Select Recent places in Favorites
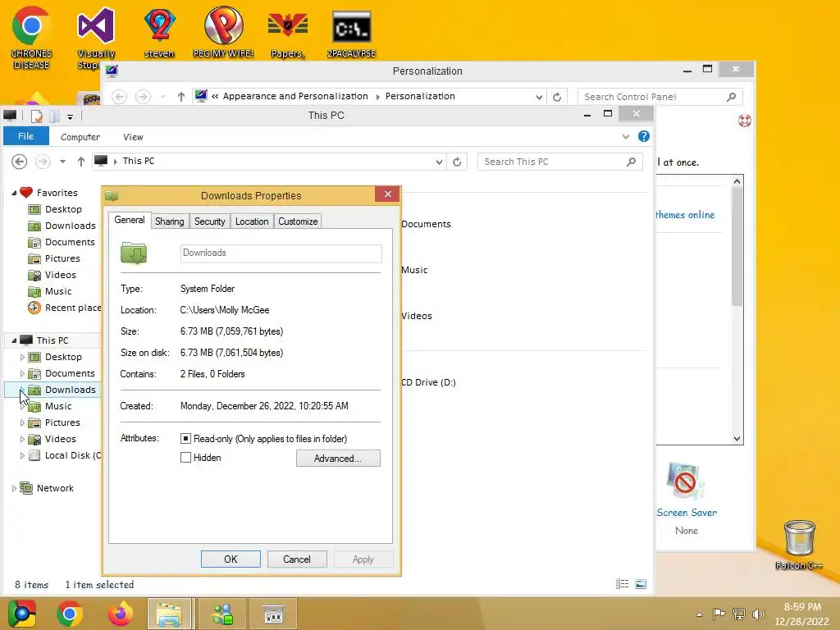Viewport: 840px width, 630px height. click(x=64, y=308)
